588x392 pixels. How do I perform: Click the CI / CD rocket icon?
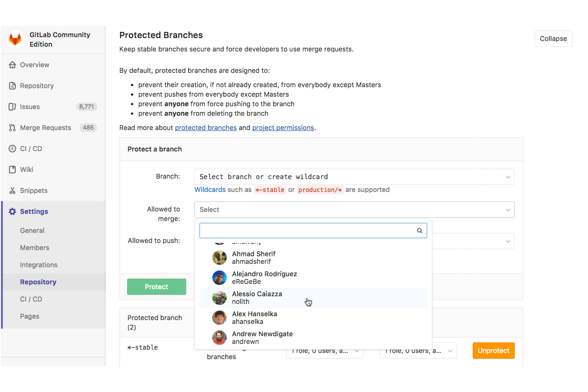tap(12, 149)
